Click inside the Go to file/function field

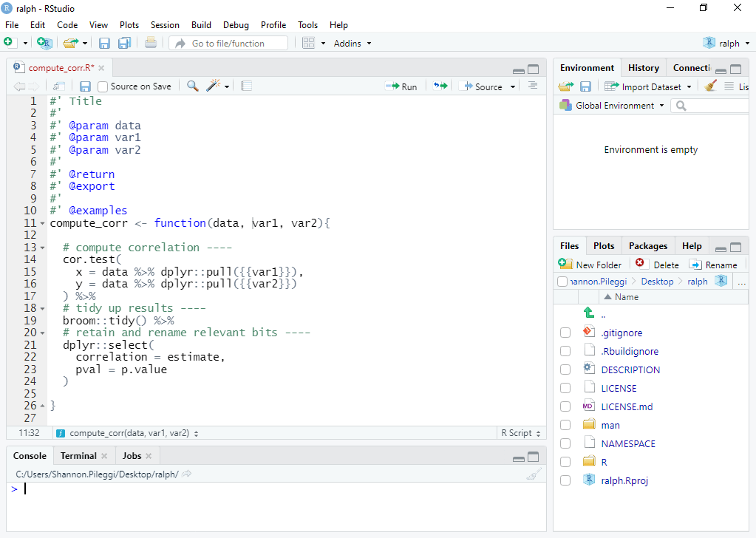point(229,43)
